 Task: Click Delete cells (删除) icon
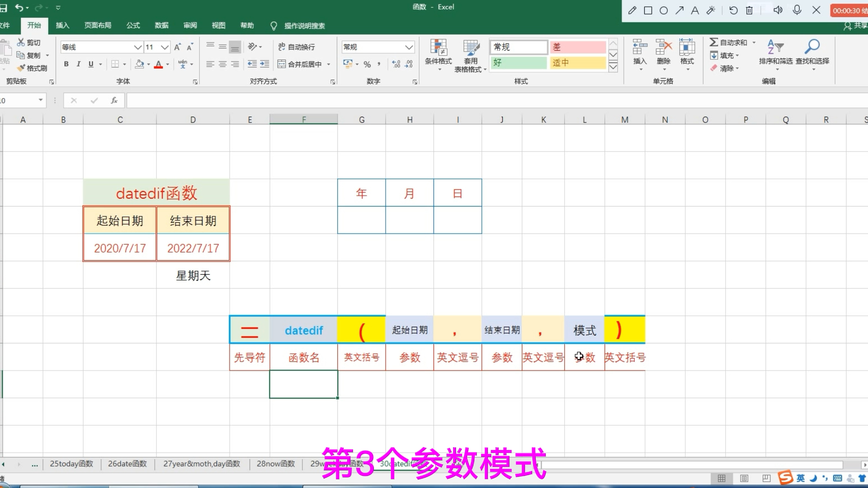(664, 47)
